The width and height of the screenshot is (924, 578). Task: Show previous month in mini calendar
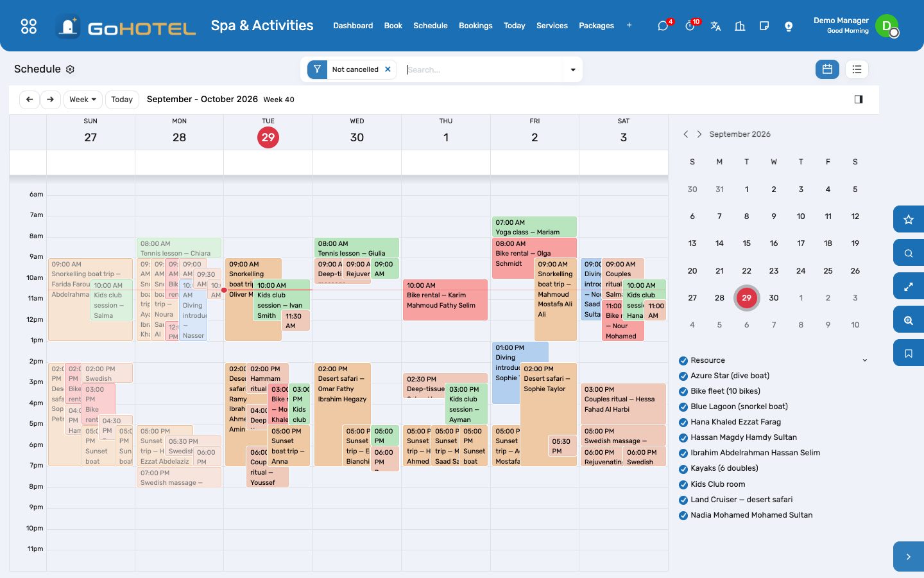pos(686,134)
